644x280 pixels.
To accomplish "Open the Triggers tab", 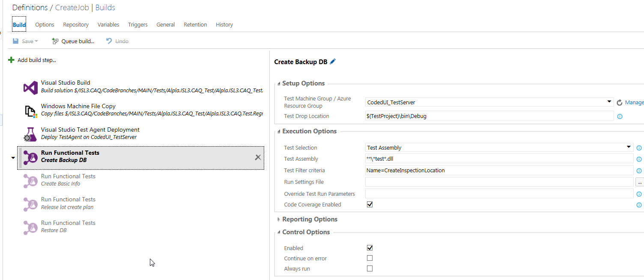I will tap(137, 24).
